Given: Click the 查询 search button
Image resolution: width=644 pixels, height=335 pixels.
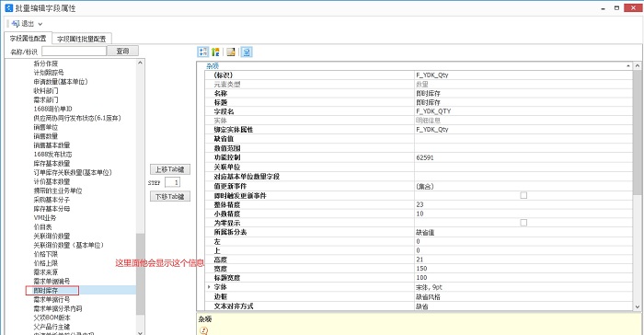Looking at the screenshot, I should tap(122, 51).
